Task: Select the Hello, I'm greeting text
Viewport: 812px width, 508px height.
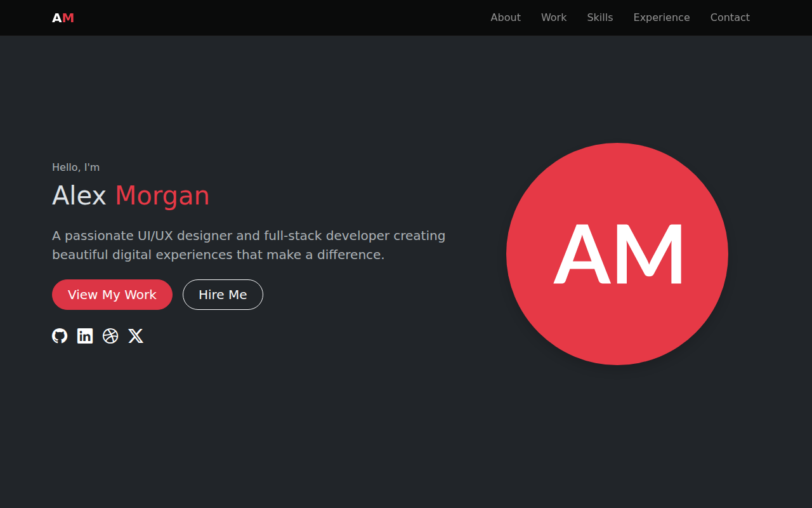Action: pos(75,167)
